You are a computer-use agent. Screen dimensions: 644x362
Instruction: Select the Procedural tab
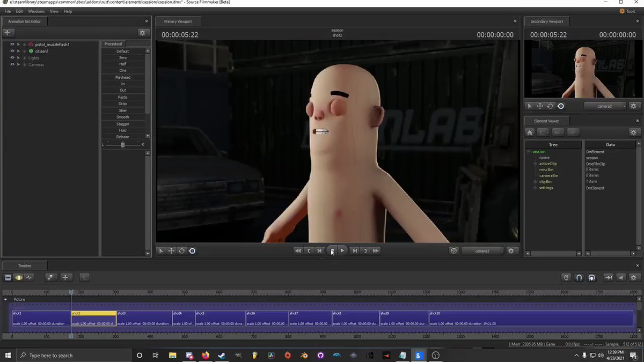(x=113, y=44)
